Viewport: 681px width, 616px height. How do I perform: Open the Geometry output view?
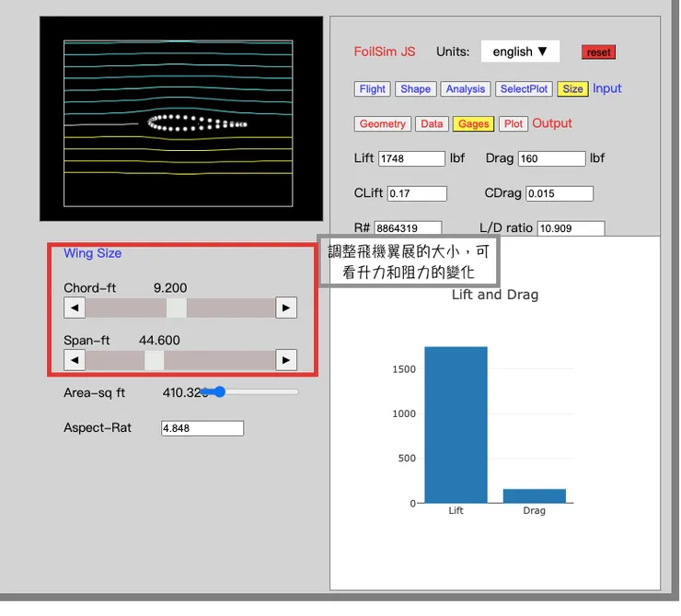point(382,123)
